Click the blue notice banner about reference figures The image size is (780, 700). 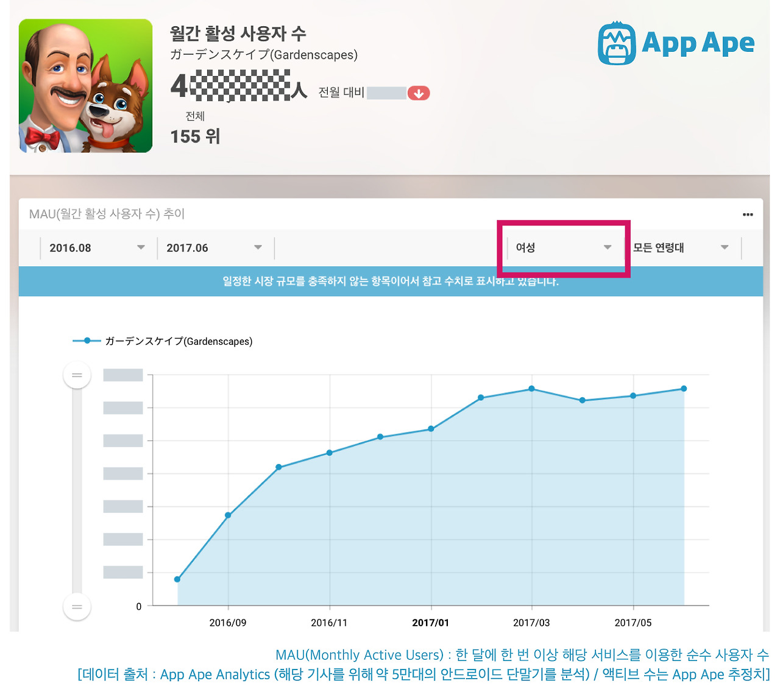(391, 281)
